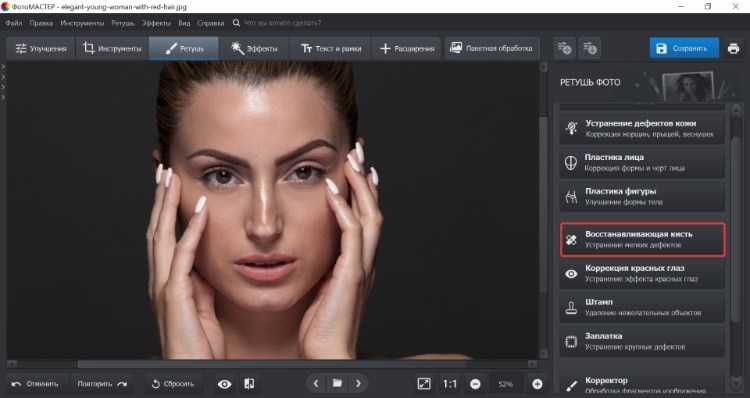Set zoom to 1:1 scale
The height and width of the screenshot is (398, 750).
pos(450,384)
